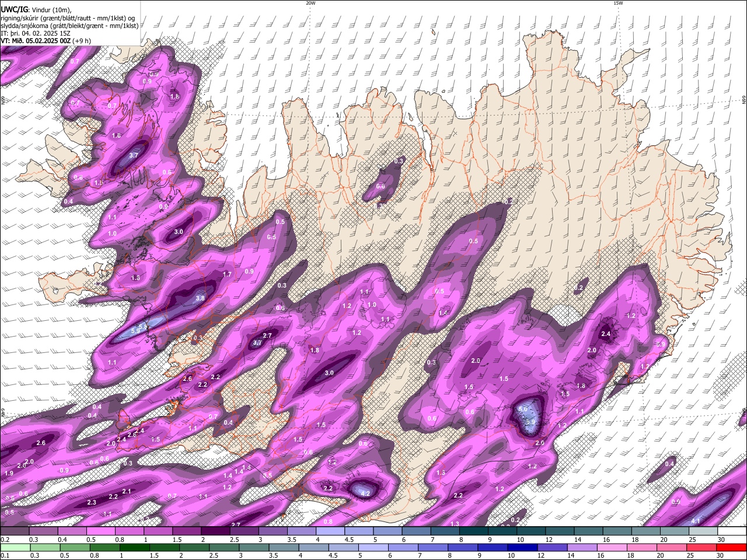The width and height of the screenshot is (747, 560).
Task: Select the light pink 16 swatch on rain scale
Action: [611, 547]
